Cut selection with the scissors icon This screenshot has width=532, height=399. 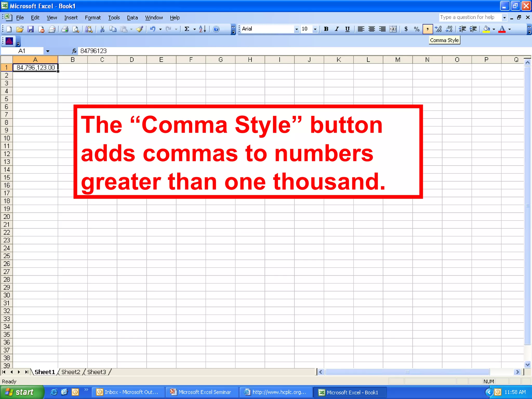point(102,29)
